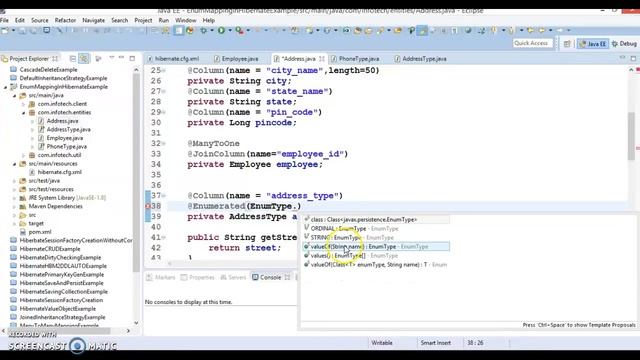
Task: Switch to the hibernate.cfg.xml editor tab
Action: 173,59
